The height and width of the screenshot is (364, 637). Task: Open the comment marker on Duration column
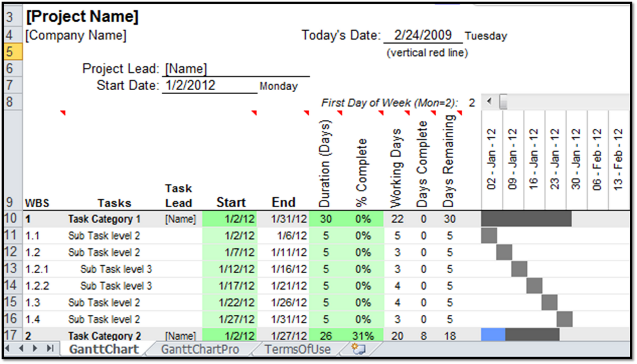coord(339,113)
